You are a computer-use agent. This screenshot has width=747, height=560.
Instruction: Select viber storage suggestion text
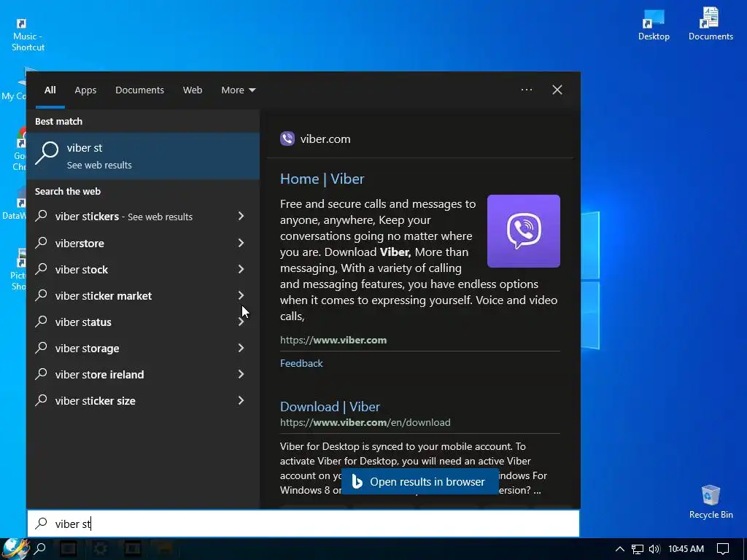(88, 349)
